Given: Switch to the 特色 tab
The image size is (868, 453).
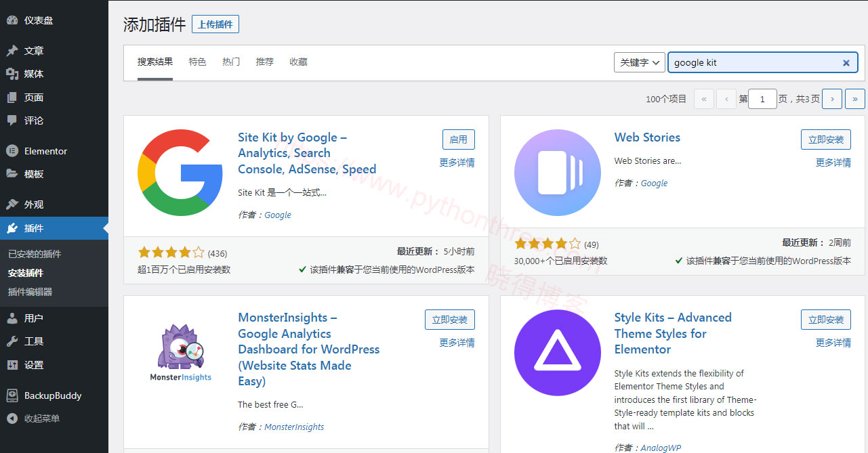Looking at the screenshot, I should [197, 62].
